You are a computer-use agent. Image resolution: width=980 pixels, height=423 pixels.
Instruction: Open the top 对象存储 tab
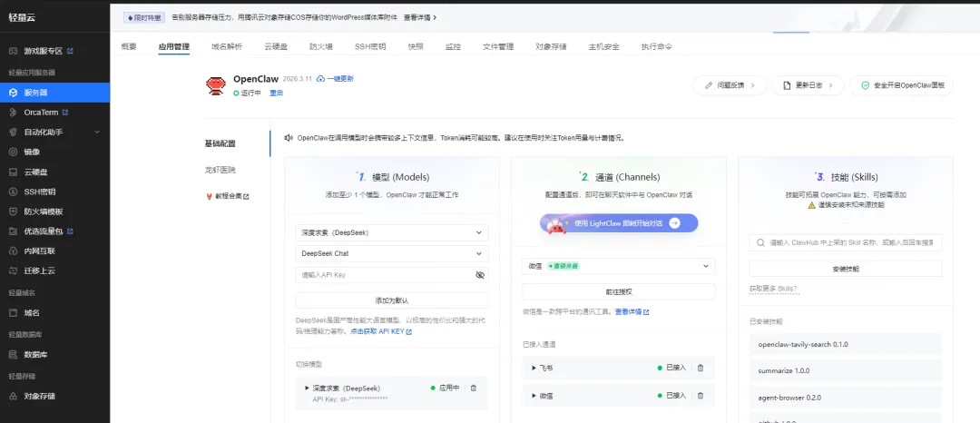[x=552, y=47]
